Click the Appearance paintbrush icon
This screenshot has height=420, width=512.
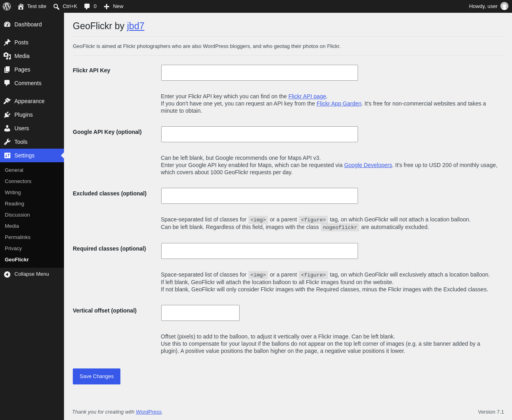pos(7,101)
